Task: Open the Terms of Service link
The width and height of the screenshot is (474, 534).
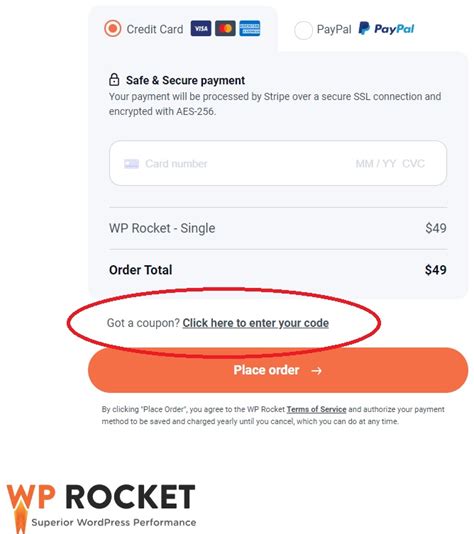Action: 316,409
